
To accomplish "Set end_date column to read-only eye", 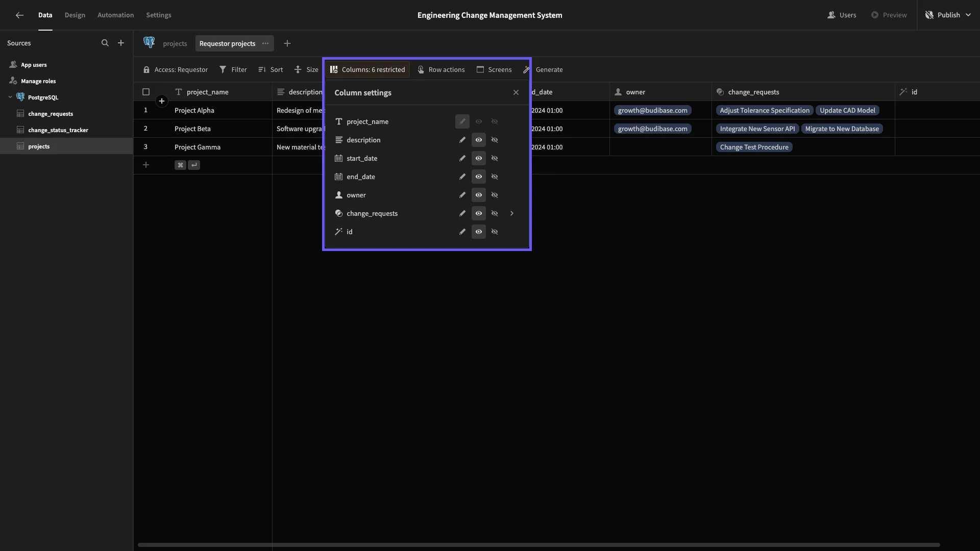I will (x=479, y=177).
